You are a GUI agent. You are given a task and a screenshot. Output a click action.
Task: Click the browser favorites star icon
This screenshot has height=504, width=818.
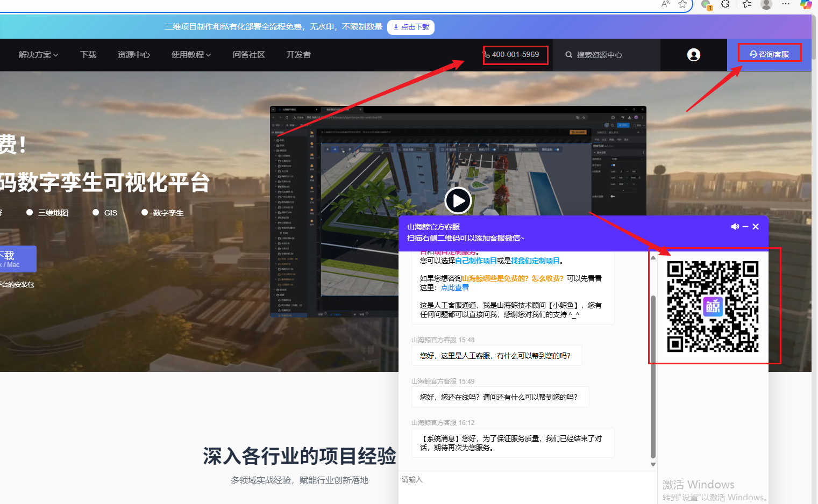(682, 4)
